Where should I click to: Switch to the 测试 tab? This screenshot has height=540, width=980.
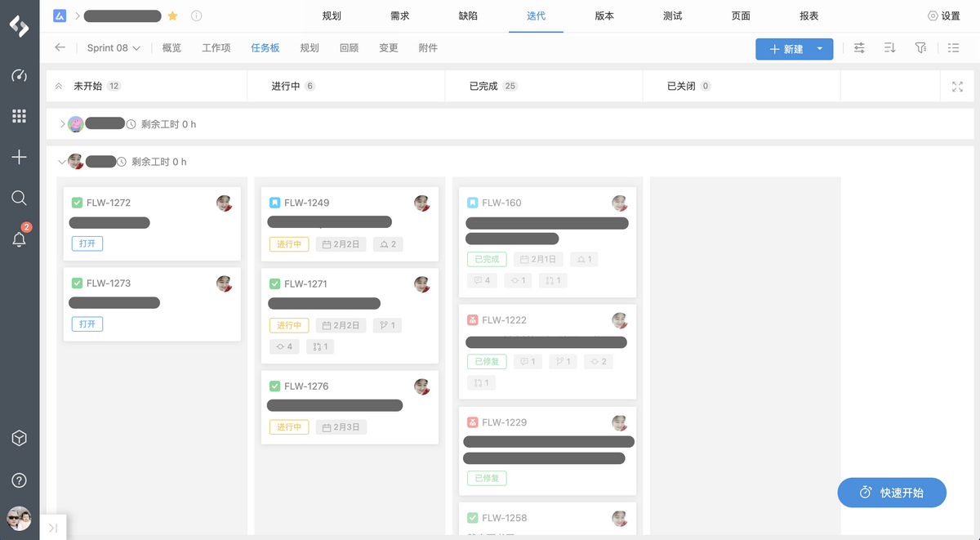(x=672, y=16)
